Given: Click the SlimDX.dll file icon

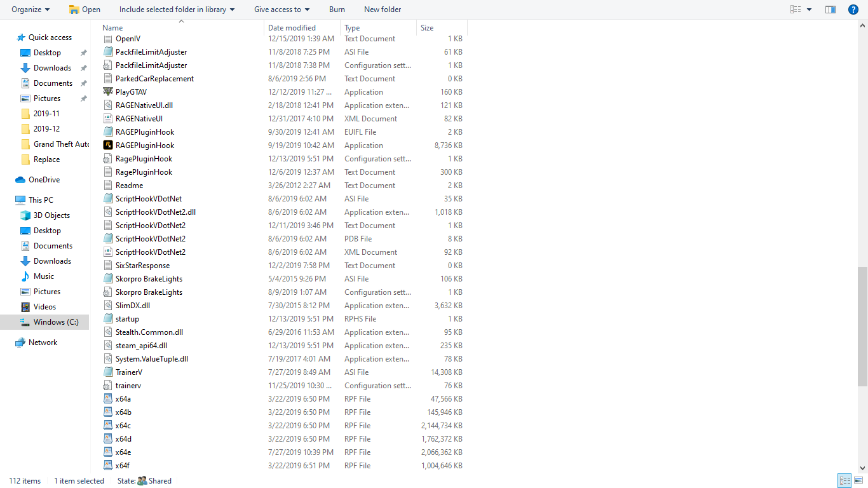Looking at the screenshot, I should click(108, 306).
